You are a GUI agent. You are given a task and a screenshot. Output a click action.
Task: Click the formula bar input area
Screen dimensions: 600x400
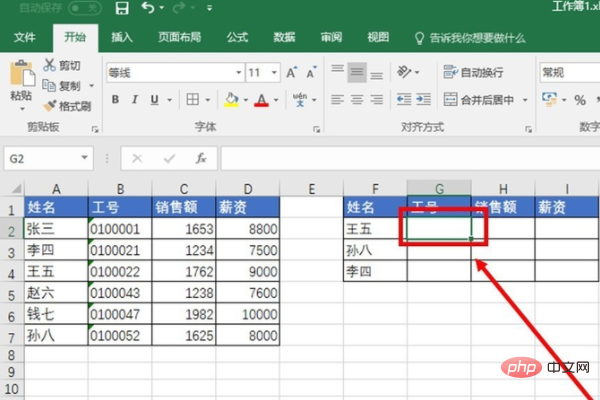click(x=410, y=158)
